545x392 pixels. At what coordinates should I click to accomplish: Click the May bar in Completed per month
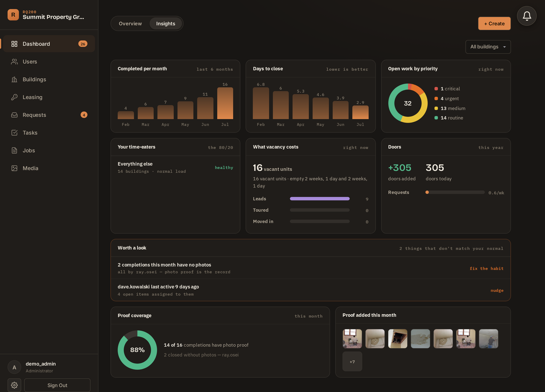tap(185, 110)
